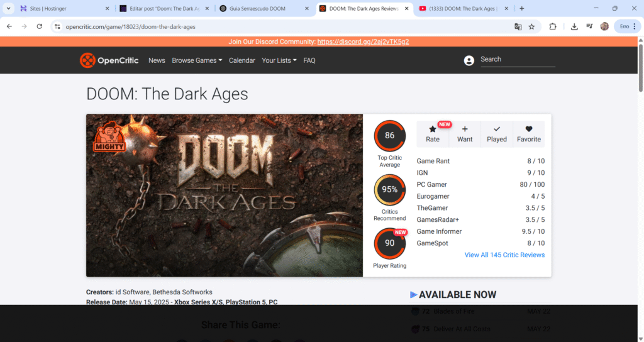The height and width of the screenshot is (342, 644).
Task: Click the Top Critic Average score circle
Action: pos(389,135)
